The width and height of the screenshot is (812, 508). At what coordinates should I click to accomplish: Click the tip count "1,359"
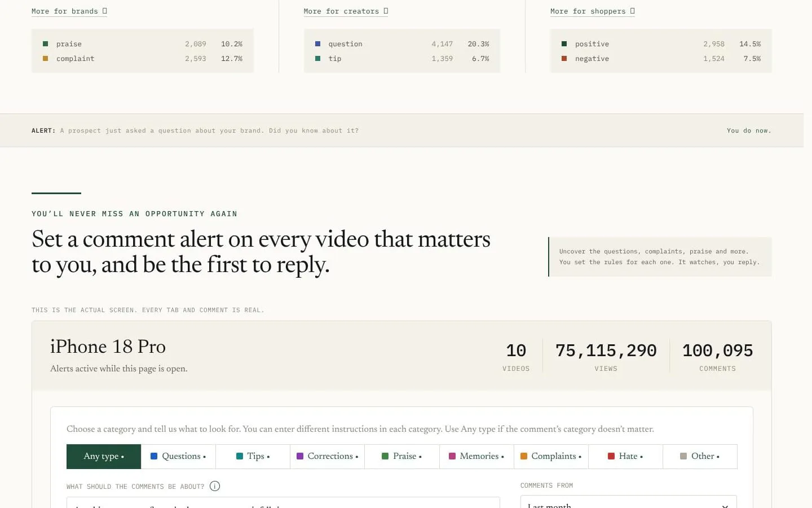click(442, 59)
